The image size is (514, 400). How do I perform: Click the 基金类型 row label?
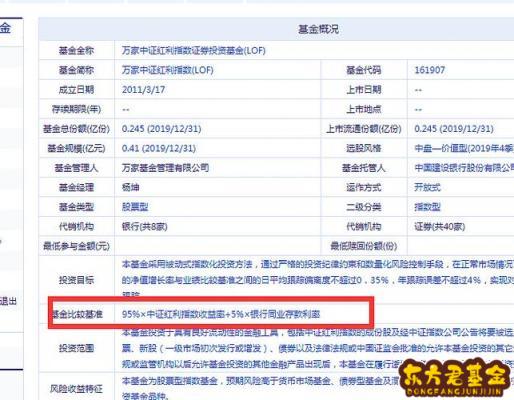(x=76, y=207)
